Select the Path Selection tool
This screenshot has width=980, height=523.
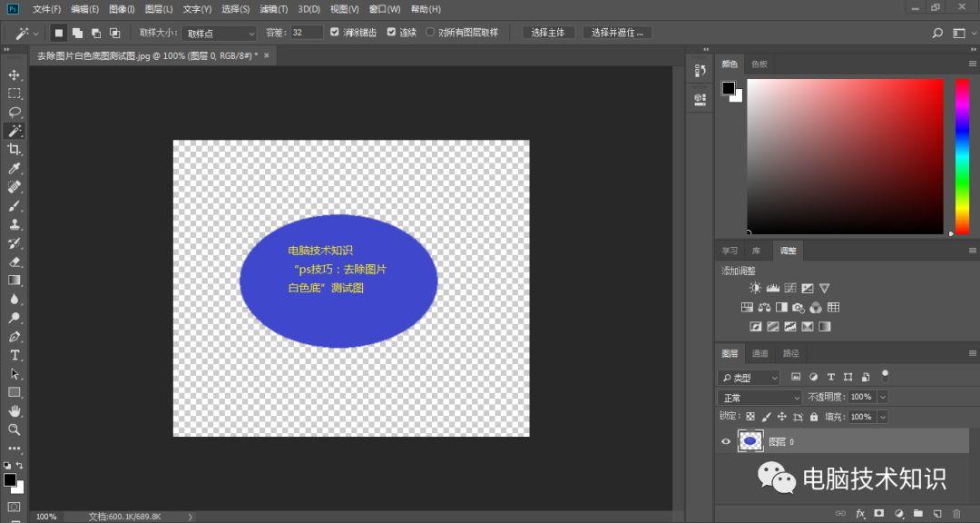coord(15,374)
